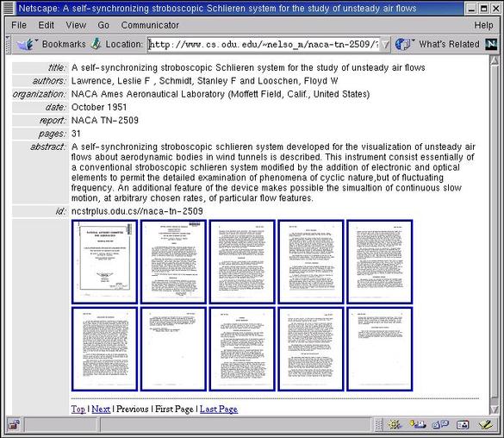Viewport: 504px width, 438px height.
Task: Follow the Next link
Action: (101, 409)
